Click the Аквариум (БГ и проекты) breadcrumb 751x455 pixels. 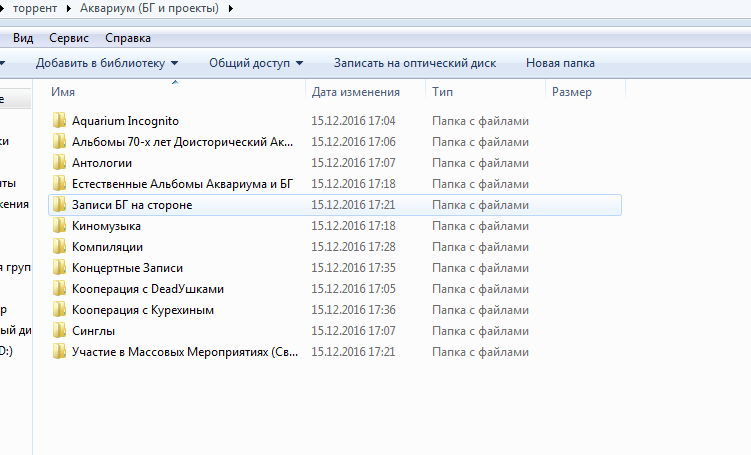click(149, 8)
